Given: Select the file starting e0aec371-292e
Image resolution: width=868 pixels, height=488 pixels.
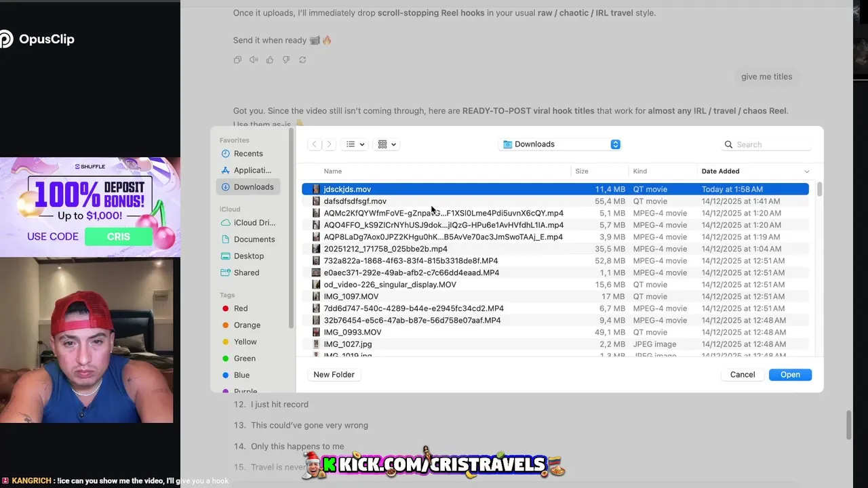Looking at the screenshot, I should point(555,272).
